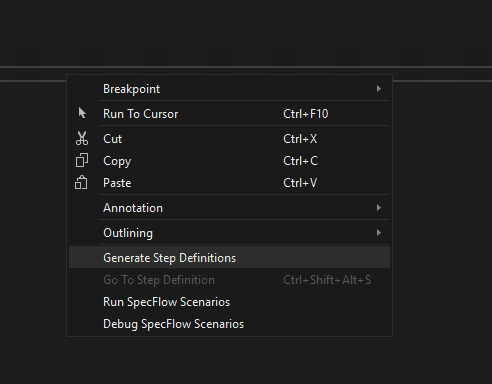Click the Ctrl+Shift+Alt+S shortcut text
Screen dimensions: 492x384
(327, 280)
